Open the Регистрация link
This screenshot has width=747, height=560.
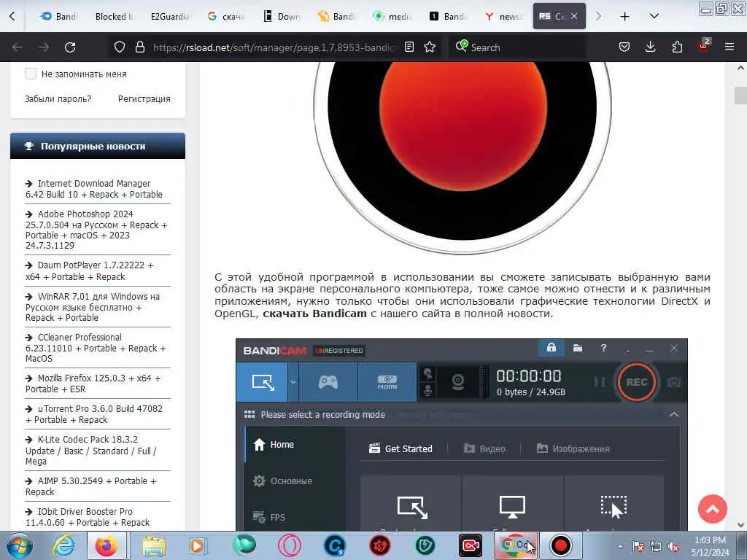pos(144,99)
